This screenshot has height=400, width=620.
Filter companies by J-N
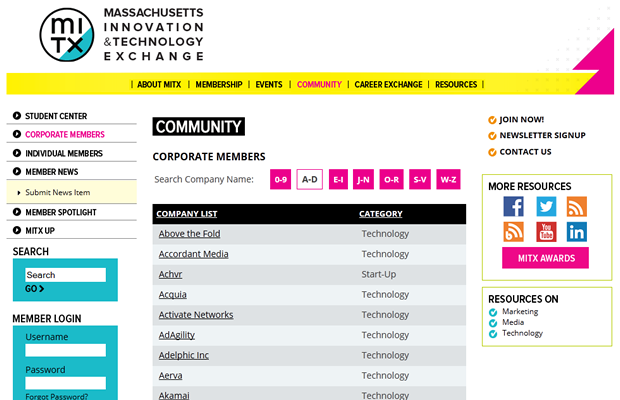coord(363,179)
